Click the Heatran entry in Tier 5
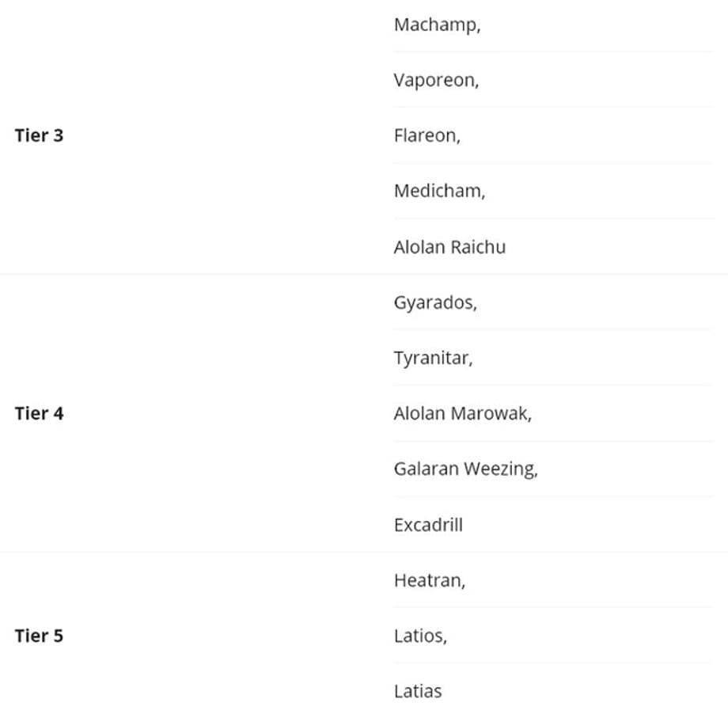 429,580
